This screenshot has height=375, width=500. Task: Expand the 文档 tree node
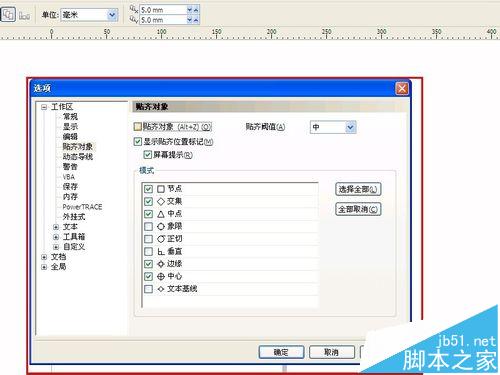click(x=44, y=257)
